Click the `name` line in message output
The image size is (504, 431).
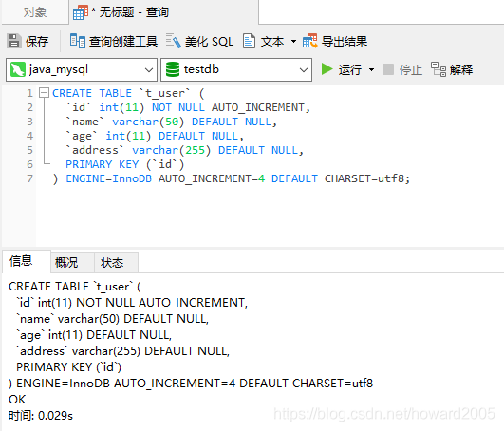click(x=113, y=319)
